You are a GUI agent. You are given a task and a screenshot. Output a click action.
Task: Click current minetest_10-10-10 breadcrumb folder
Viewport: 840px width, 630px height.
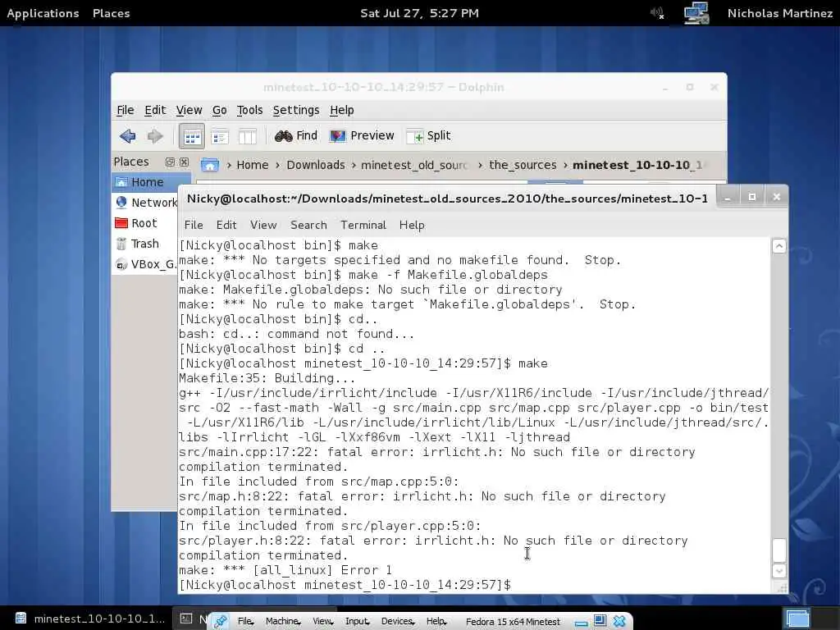[x=637, y=165]
